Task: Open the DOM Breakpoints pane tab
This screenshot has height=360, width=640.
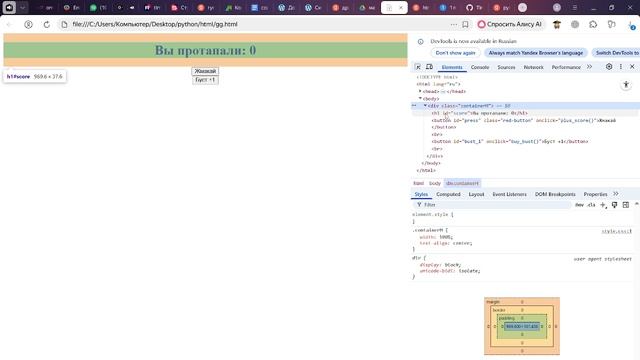Action: [x=555, y=194]
